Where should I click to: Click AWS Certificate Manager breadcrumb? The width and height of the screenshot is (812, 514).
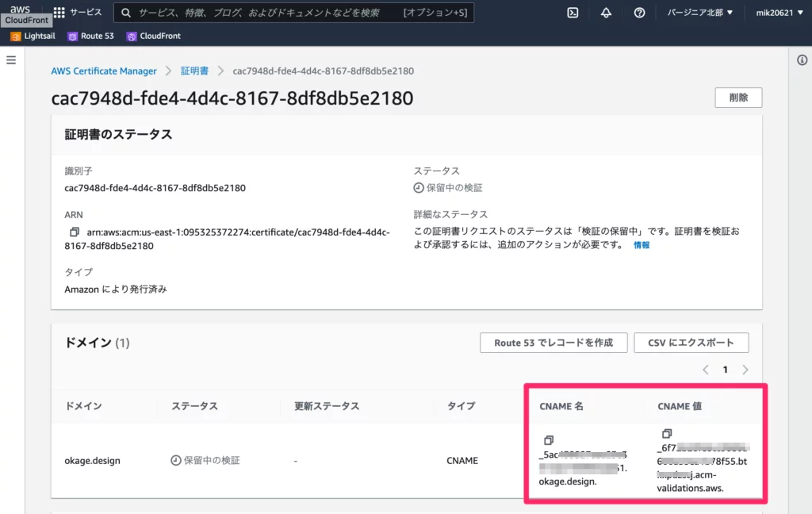[x=104, y=71]
